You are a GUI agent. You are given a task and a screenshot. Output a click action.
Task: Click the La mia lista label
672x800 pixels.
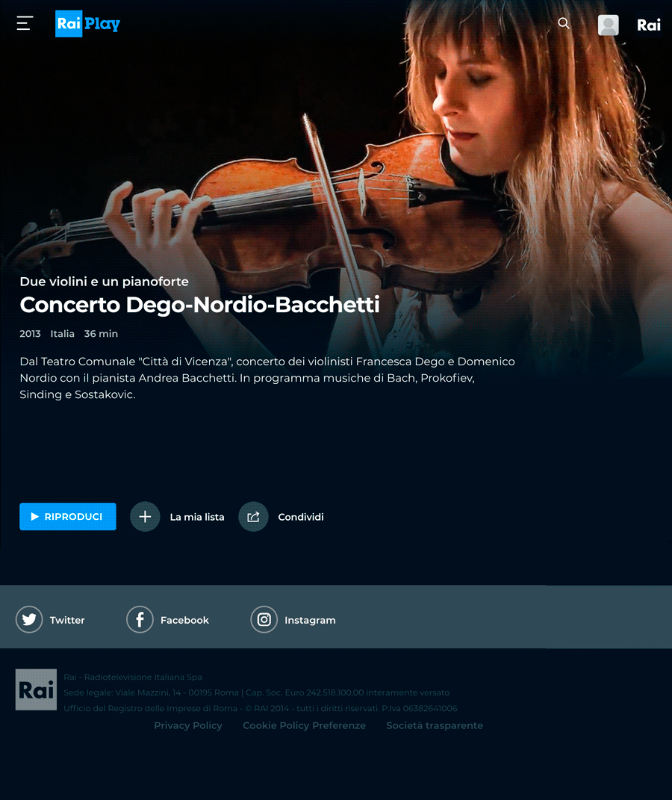click(x=197, y=517)
